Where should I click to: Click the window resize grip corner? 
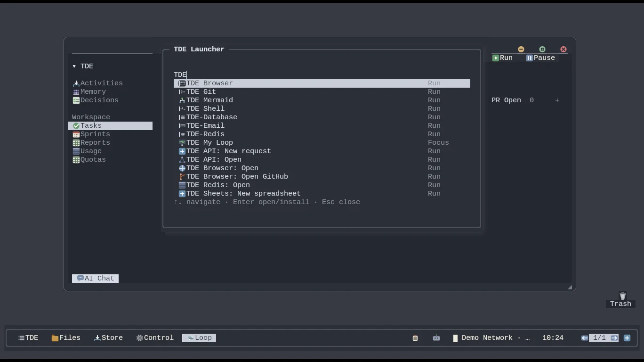pyautogui.click(x=570, y=287)
